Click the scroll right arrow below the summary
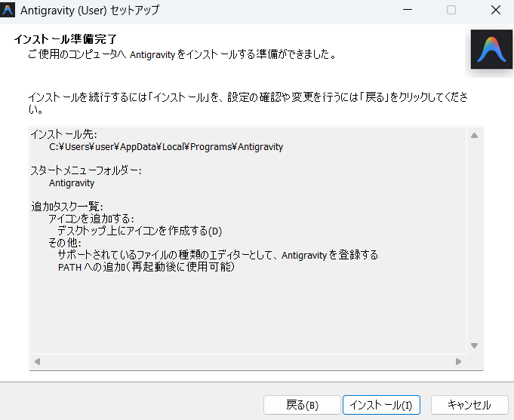This screenshot has height=420, width=514. pyautogui.click(x=458, y=362)
